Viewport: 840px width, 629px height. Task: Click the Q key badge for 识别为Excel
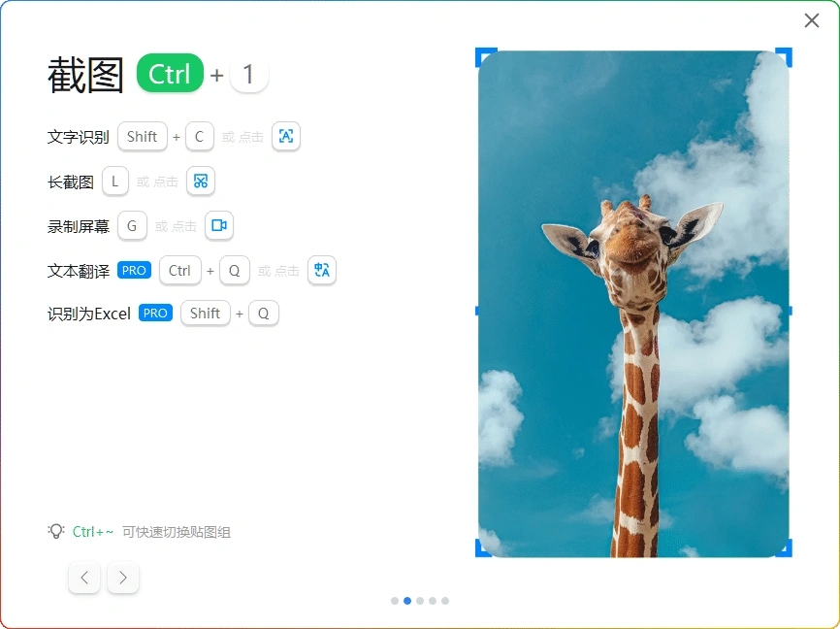[x=263, y=313]
